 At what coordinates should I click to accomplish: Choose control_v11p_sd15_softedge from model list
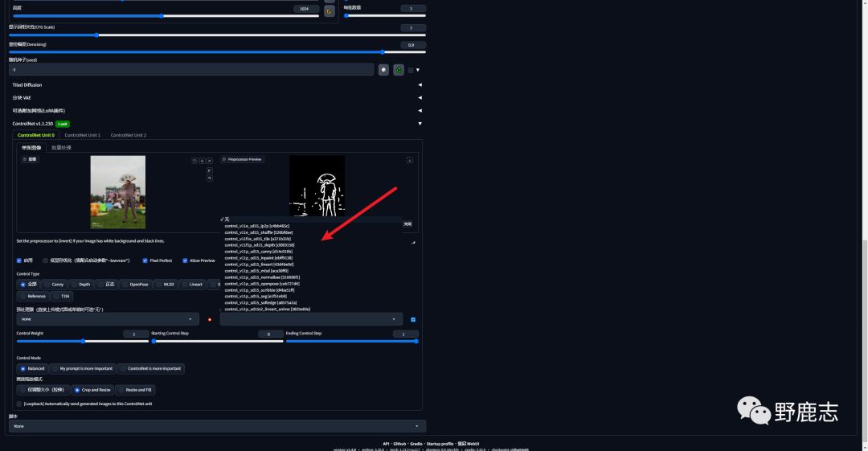pos(260,302)
